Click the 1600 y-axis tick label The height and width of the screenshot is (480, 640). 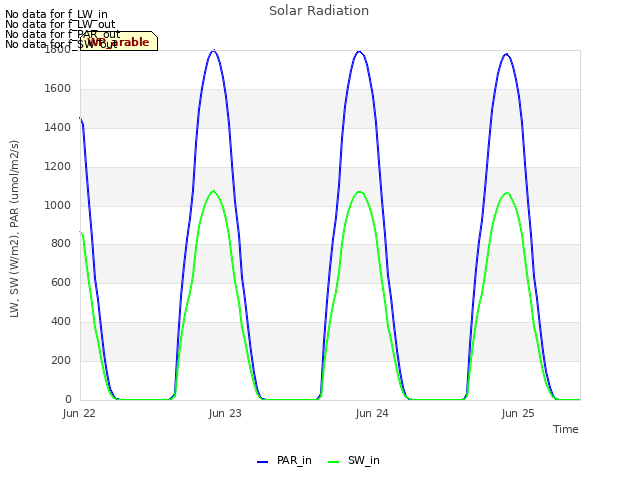coord(58,89)
